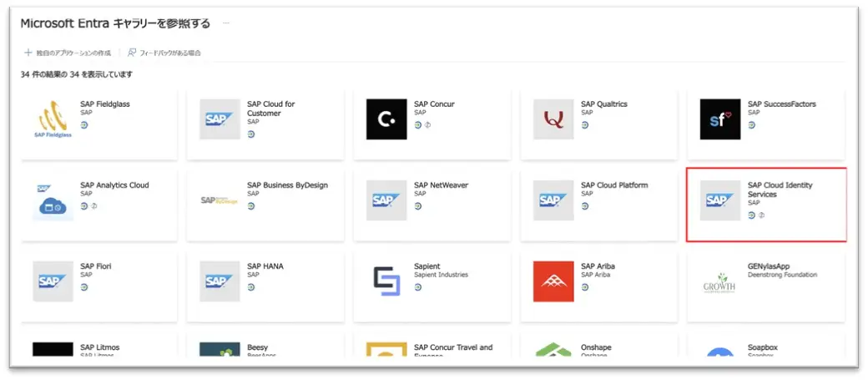The width and height of the screenshot is (868, 380).
Task: Click the plus icon for creating own application
Action: click(x=28, y=53)
